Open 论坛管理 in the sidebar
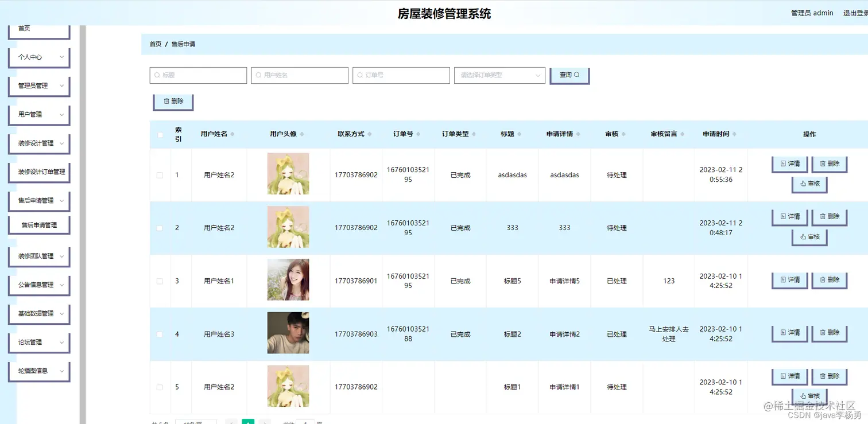Screen dimensions: 868x424 point(40,343)
